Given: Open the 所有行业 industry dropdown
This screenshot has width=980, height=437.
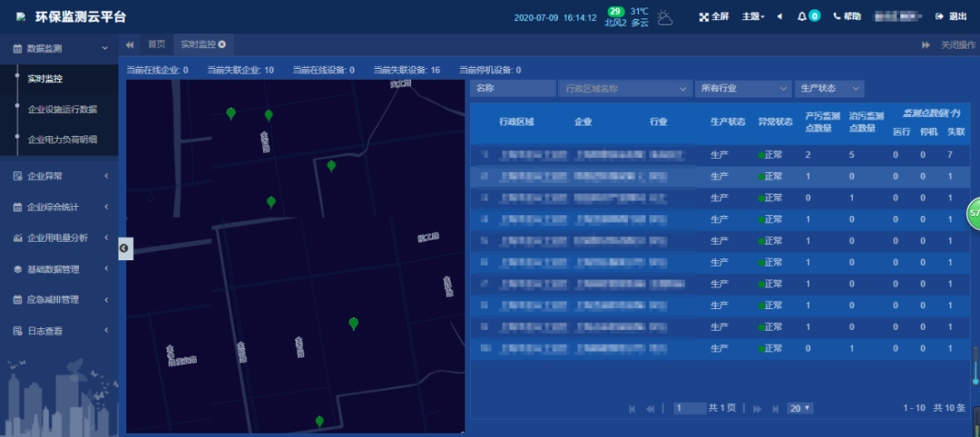Looking at the screenshot, I should (742, 89).
